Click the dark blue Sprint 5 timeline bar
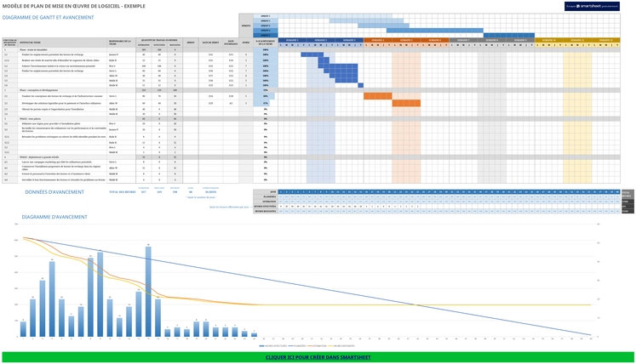 click(509, 35)
